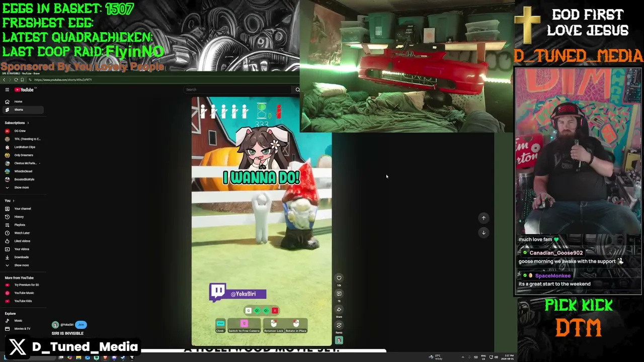Viewport: 644px width, 362px height.
Task: Go to previous Short with up arrow
Action: coord(484,218)
